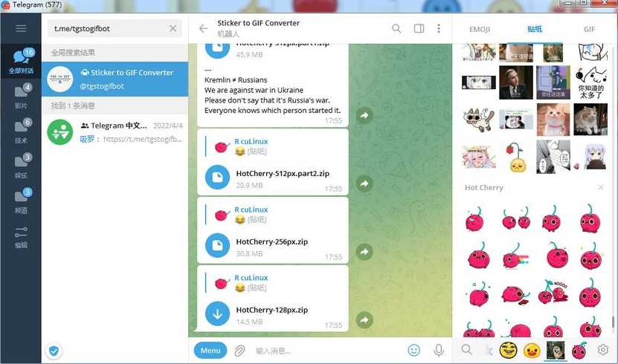Viewport: 618px width, 364px height.
Task: Toggle the right side panel icon
Action: point(419,28)
